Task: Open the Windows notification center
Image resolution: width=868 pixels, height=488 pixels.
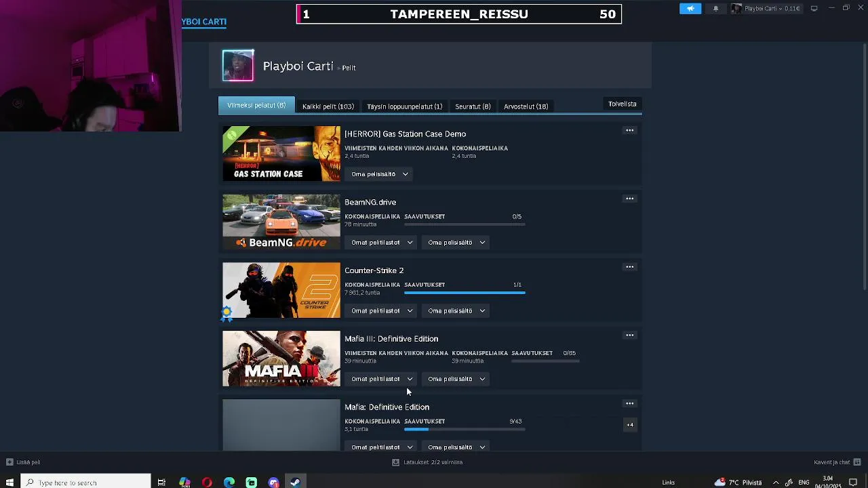Action: pyautogui.click(x=853, y=483)
